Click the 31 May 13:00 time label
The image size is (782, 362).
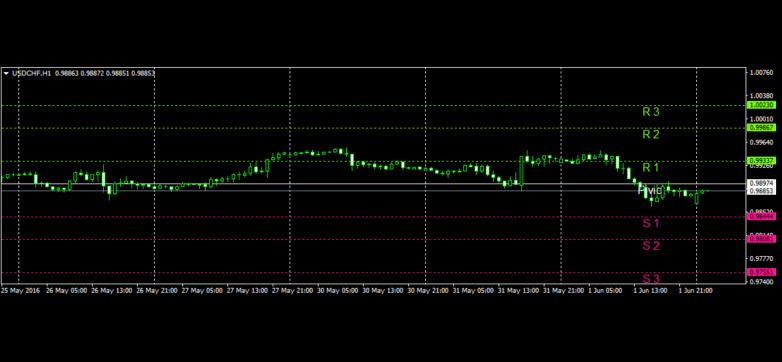519,290
